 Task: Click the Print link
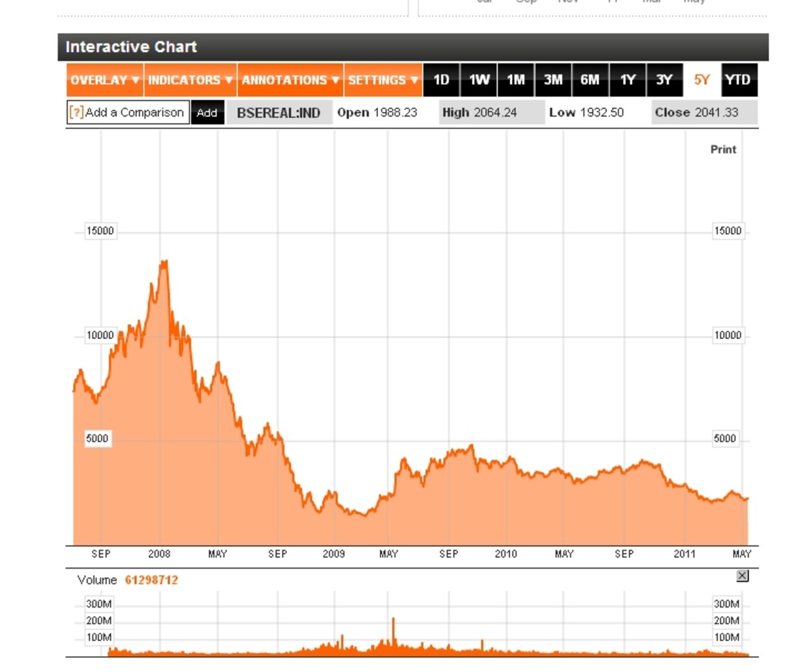[723, 149]
